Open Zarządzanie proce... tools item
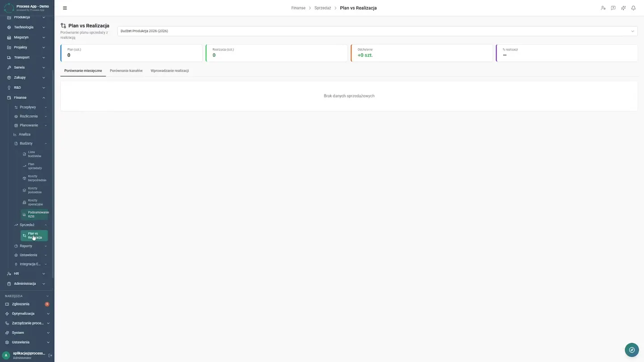This screenshot has height=362, width=644. [x=27, y=323]
